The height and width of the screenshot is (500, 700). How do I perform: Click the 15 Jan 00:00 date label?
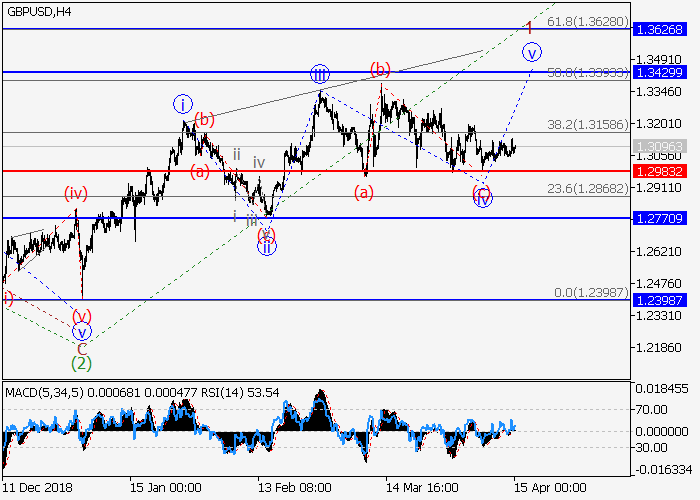166,488
